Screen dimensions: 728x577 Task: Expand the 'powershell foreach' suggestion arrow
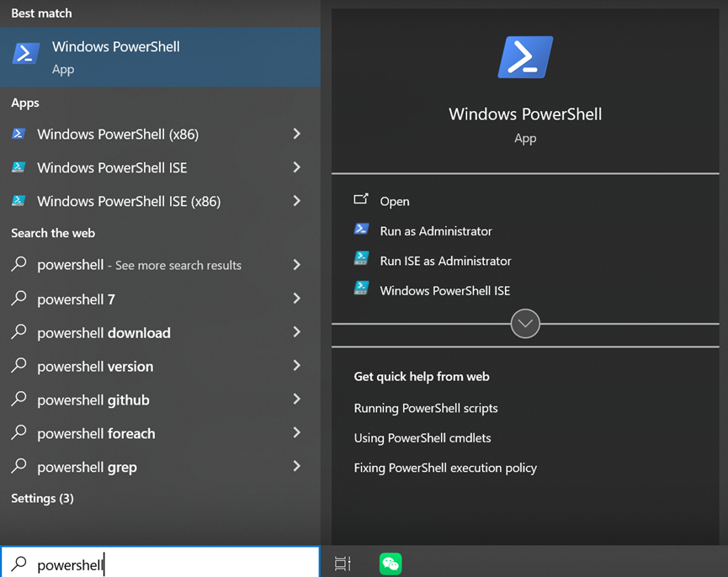click(297, 432)
